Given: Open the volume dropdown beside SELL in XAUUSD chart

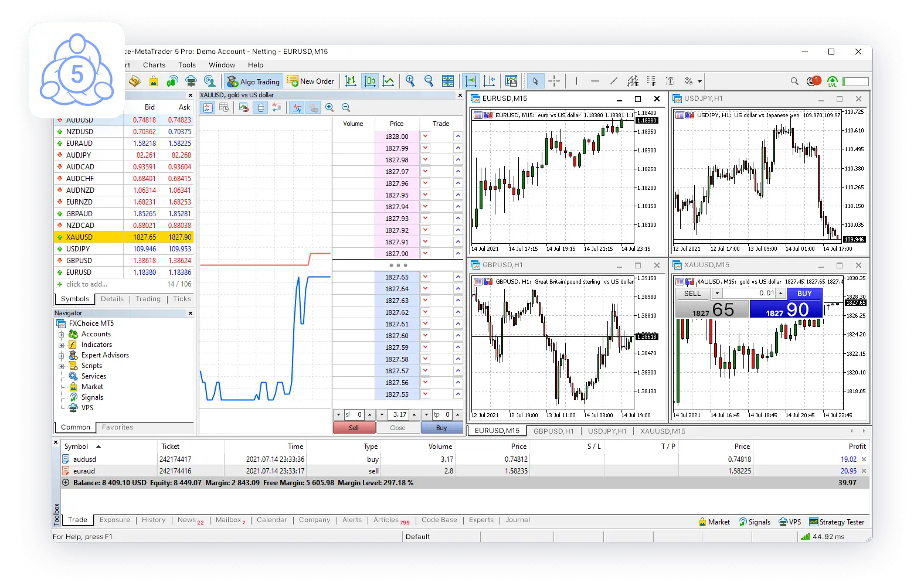Looking at the screenshot, I should (716, 294).
